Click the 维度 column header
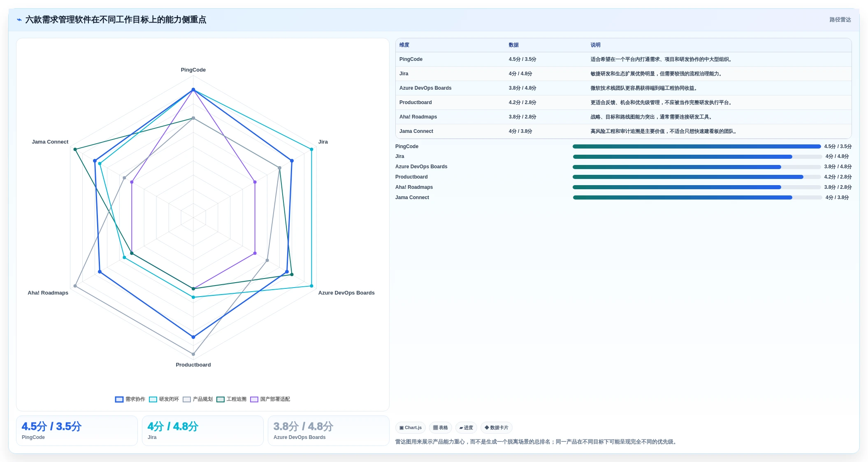The width and height of the screenshot is (868, 462). [x=404, y=45]
